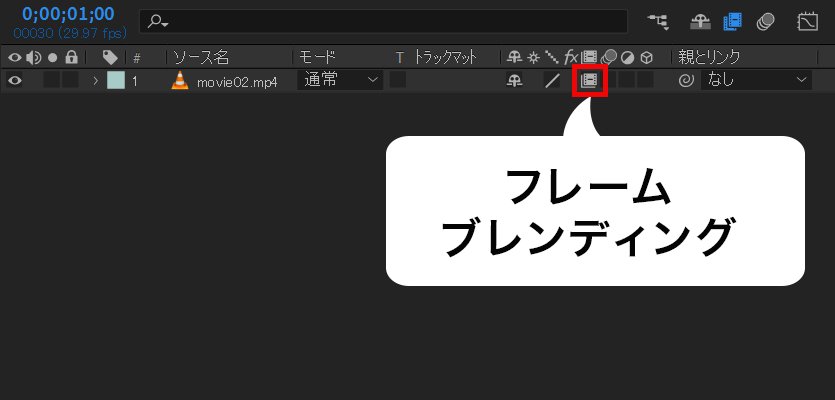Open the composition mini-flowchart
Viewport: 835px width, 400px height.
click(x=658, y=20)
